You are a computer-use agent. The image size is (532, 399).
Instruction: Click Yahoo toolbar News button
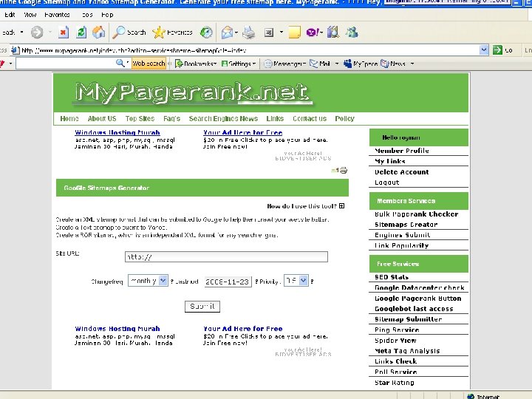click(393, 64)
